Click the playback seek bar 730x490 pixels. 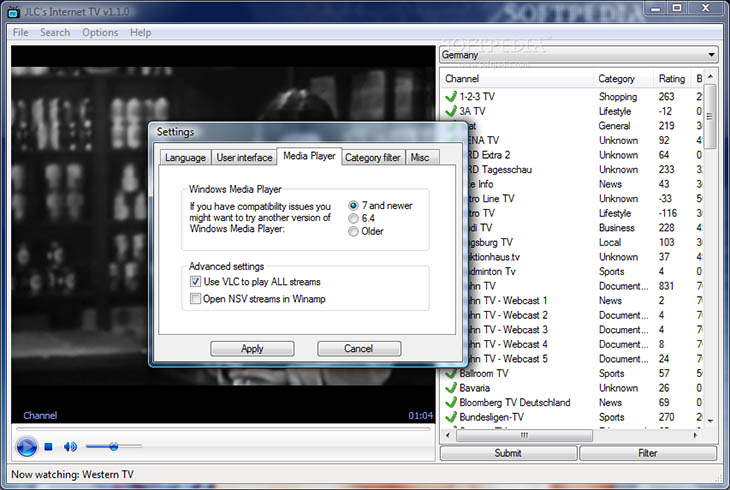pyautogui.click(x=223, y=428)
